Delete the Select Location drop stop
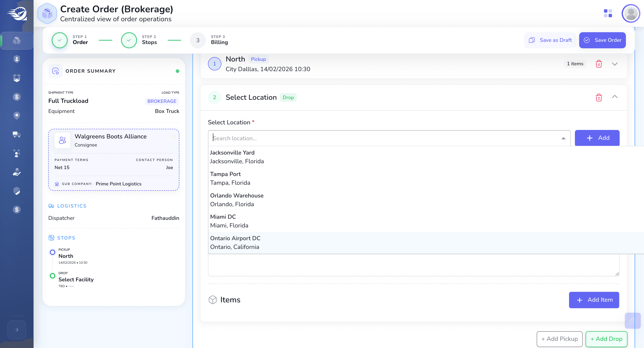This screenshot has height=348, width=644. coord(599,98)
